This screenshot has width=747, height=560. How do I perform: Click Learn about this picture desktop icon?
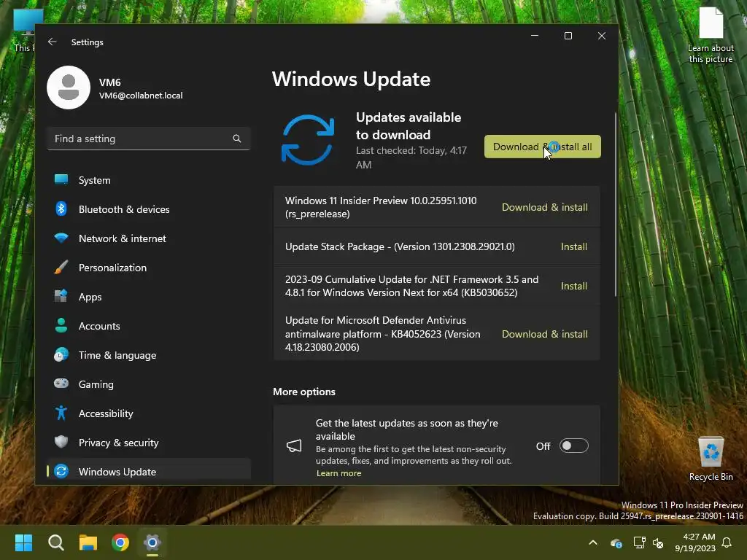pos(711,36)
